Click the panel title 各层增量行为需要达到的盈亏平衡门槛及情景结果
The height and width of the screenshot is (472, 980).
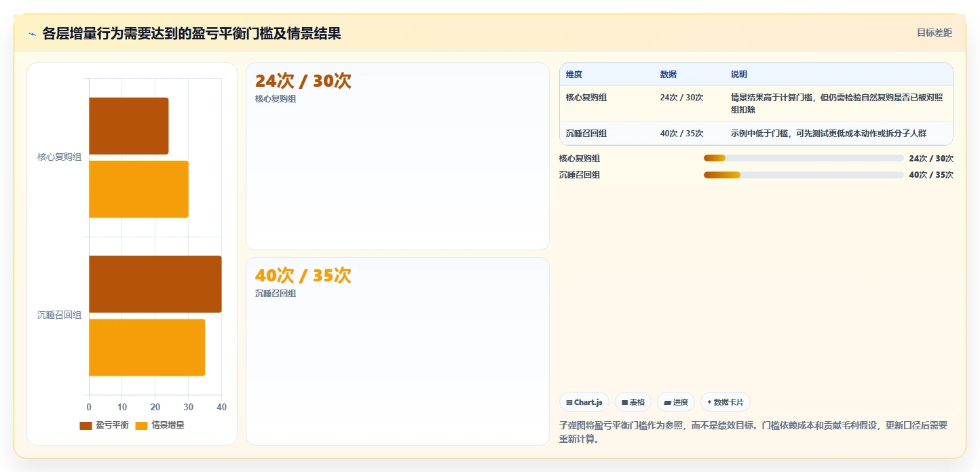[x=191, y=34]
